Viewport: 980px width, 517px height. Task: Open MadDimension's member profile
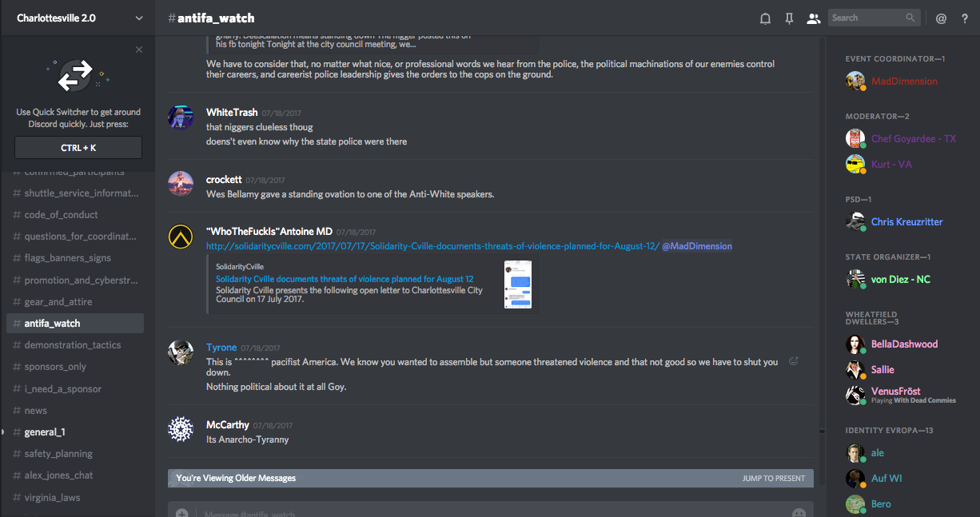click(x=903, y=82)
